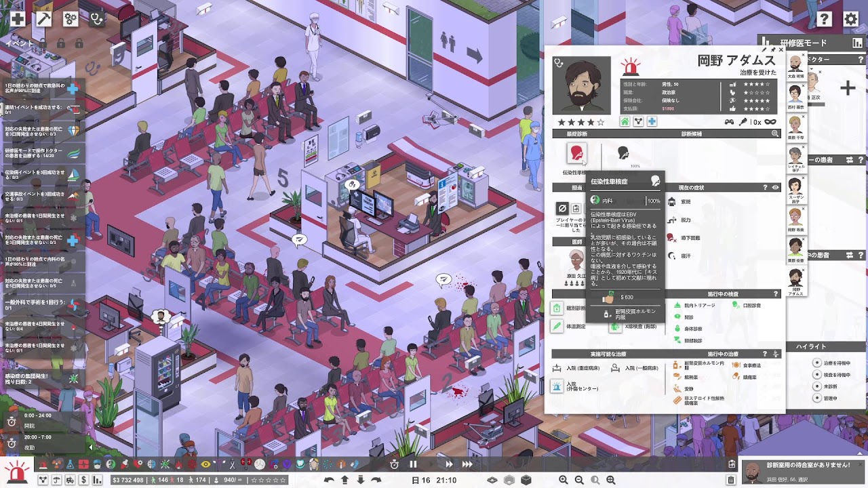Toggle the eye icon in 現在の症状 header
868x488 pixels.
[x=775, y=187]
